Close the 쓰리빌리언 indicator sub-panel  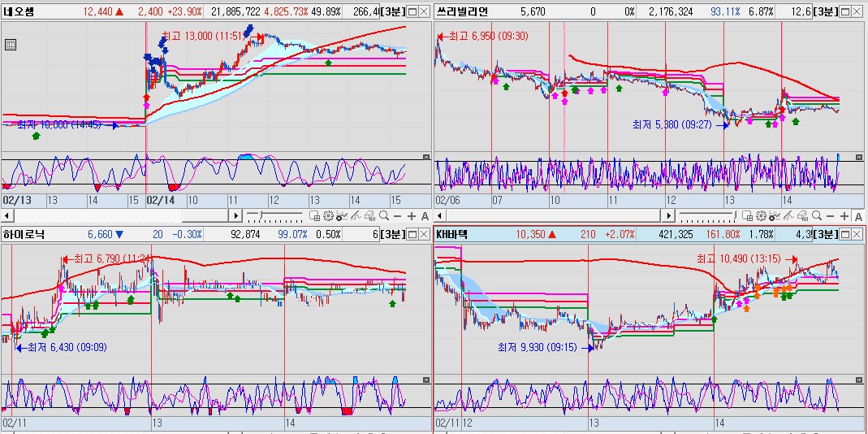coord(860,157)
